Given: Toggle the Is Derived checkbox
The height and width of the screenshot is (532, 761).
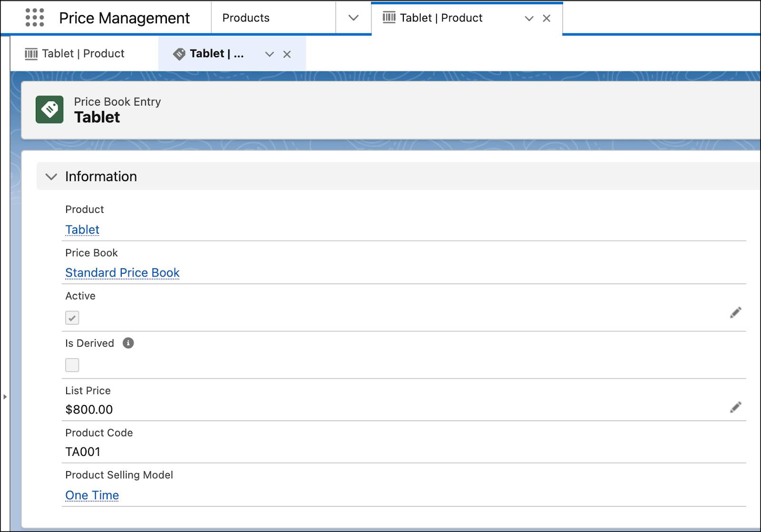Looking at the screenshot, I should (x=72, y=365).
